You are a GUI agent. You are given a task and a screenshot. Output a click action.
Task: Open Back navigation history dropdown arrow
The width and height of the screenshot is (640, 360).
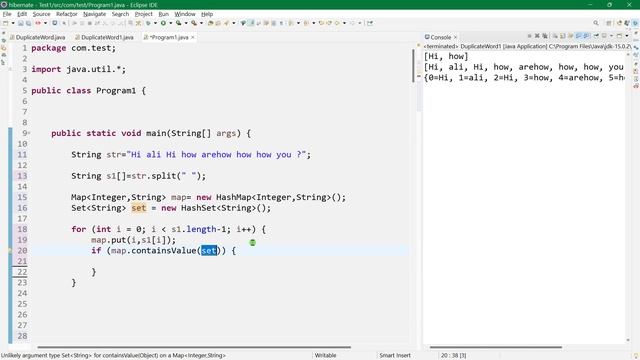(344, 23)
